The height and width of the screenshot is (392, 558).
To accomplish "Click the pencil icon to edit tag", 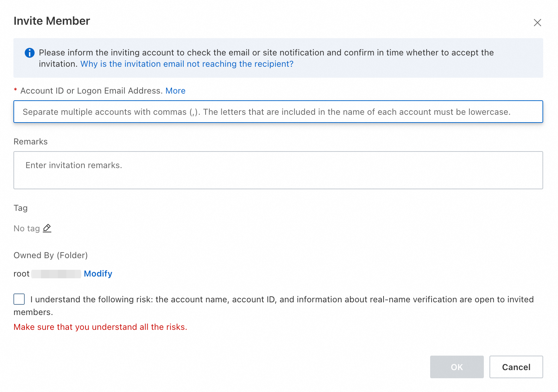I will click(47, 228).
